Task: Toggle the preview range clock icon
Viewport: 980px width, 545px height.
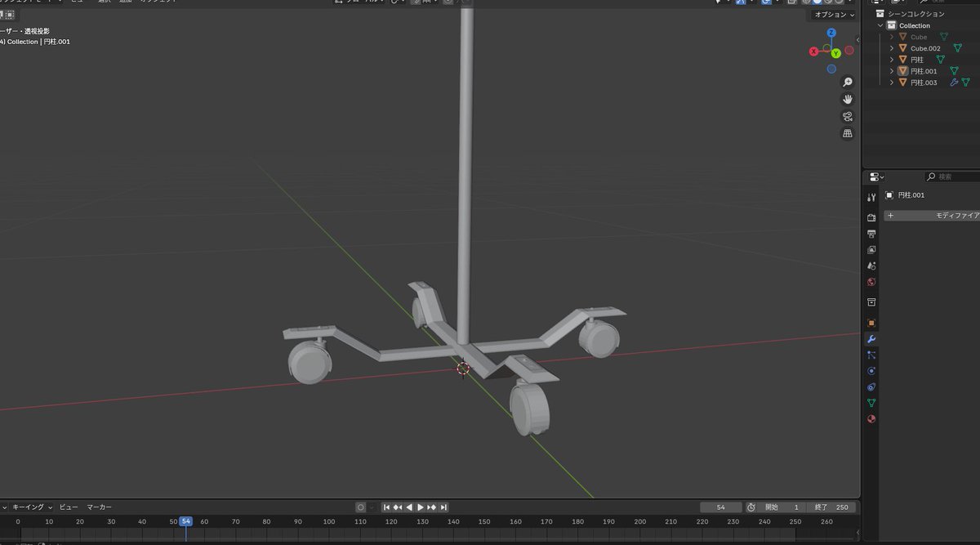Action: (751, 507)
